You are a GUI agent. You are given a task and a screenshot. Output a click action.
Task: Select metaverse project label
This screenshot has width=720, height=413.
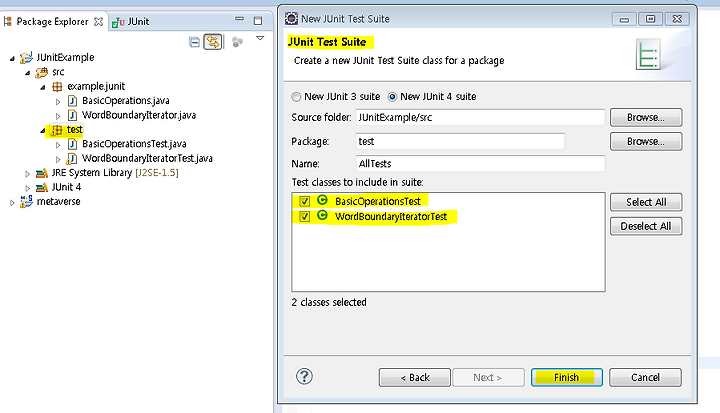click(58, 202)
